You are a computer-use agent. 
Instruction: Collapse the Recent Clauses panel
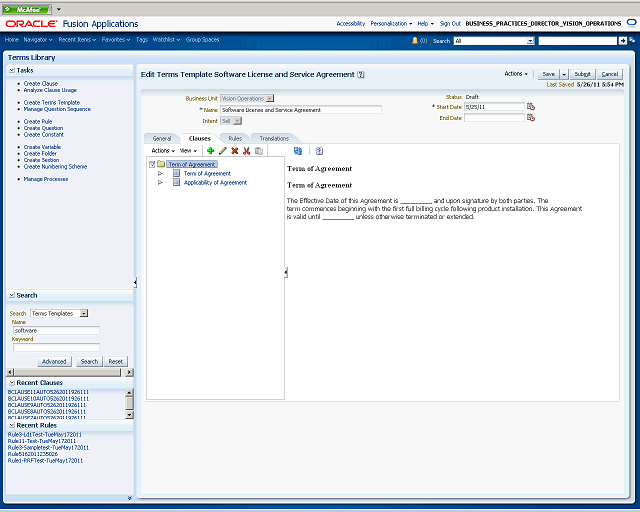[x=12, y=383]
